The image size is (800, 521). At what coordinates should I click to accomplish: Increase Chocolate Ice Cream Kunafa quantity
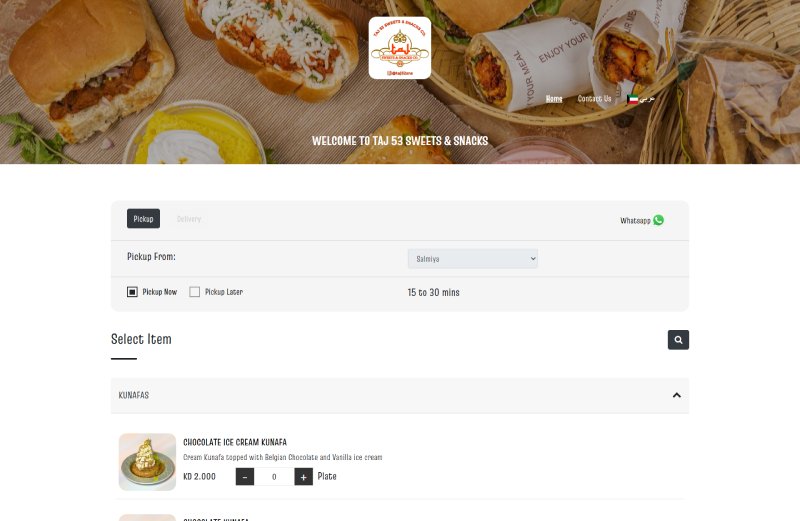pyautogui.click(x=304, y=477)
